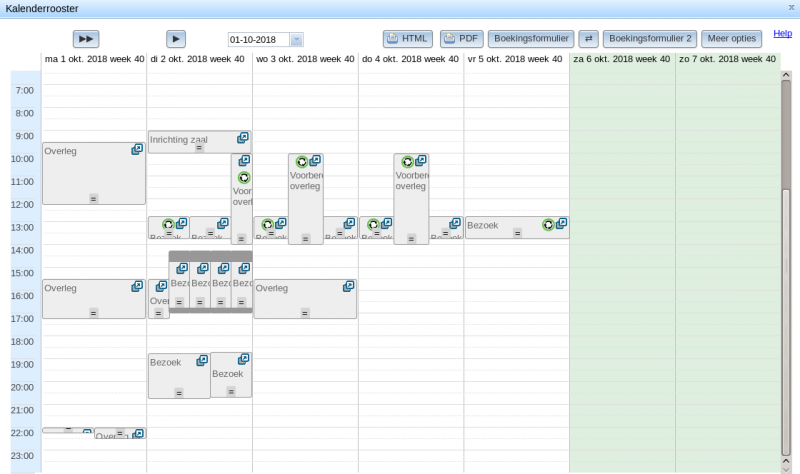Click the swap arrows button

pos(588,39)
